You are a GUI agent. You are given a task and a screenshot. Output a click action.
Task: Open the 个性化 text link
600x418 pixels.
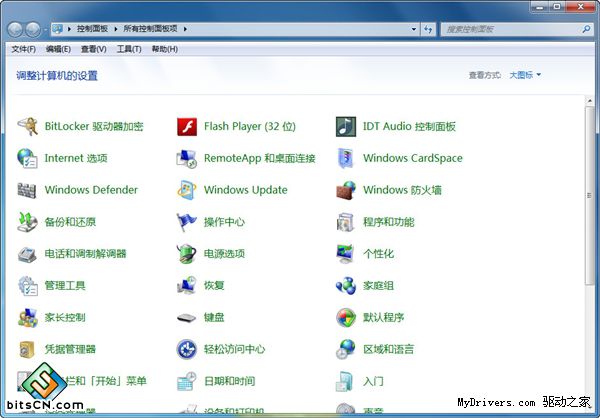378,253
